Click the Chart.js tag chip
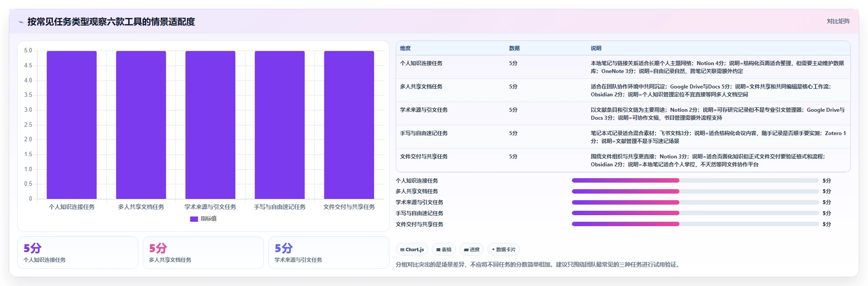This screenshot has width=868, height=286. [412, 249]
